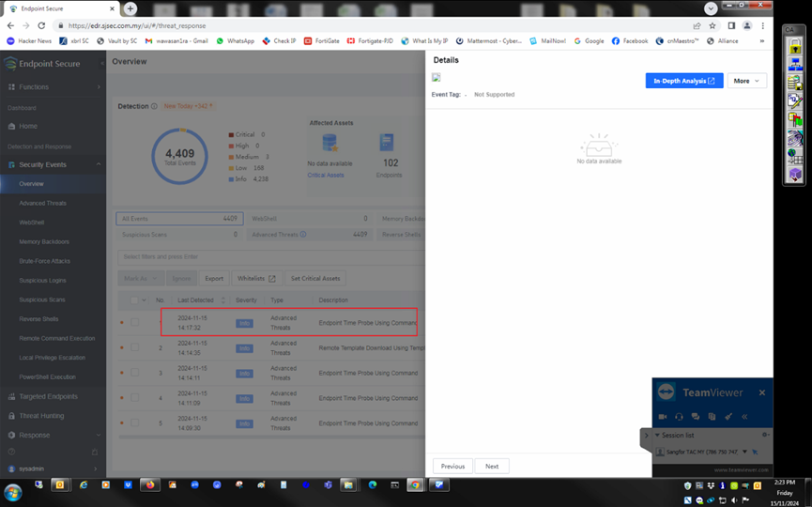Select Advanced Threats in sidebar
Screen dimensions: 812x507
pyautogui.click(x=42, y=203)
